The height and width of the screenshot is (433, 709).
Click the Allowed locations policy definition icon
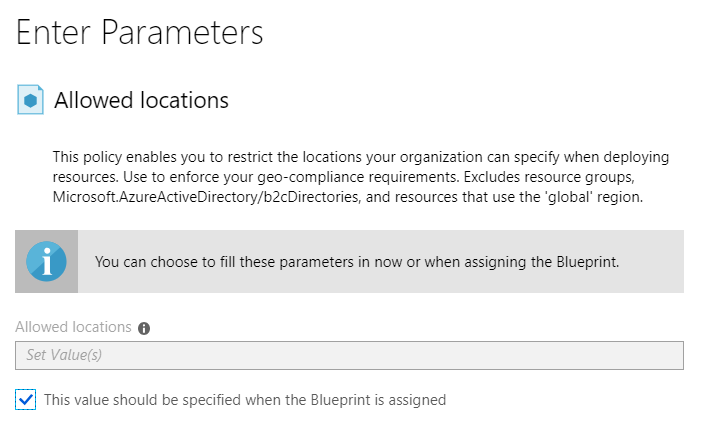[30, 100]
